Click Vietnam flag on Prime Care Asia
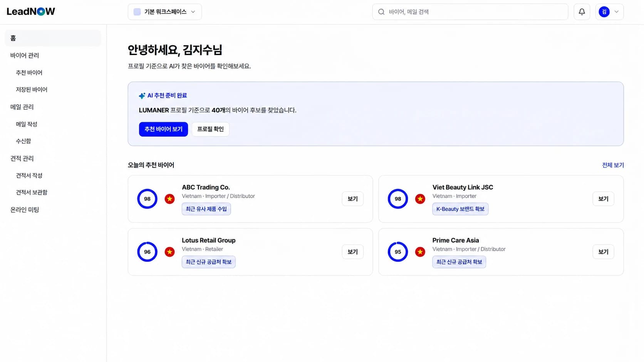Viewport: 644px width, 362px height. [420, 252]
